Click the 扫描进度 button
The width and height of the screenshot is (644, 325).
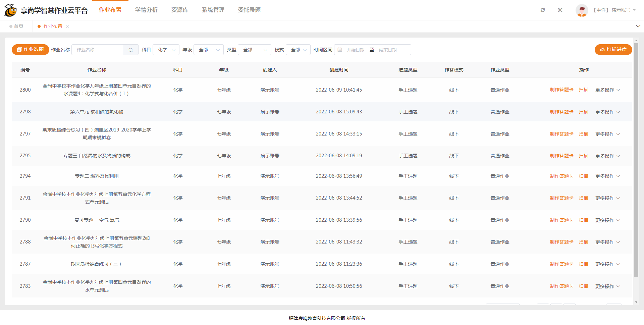coord(613,50)
